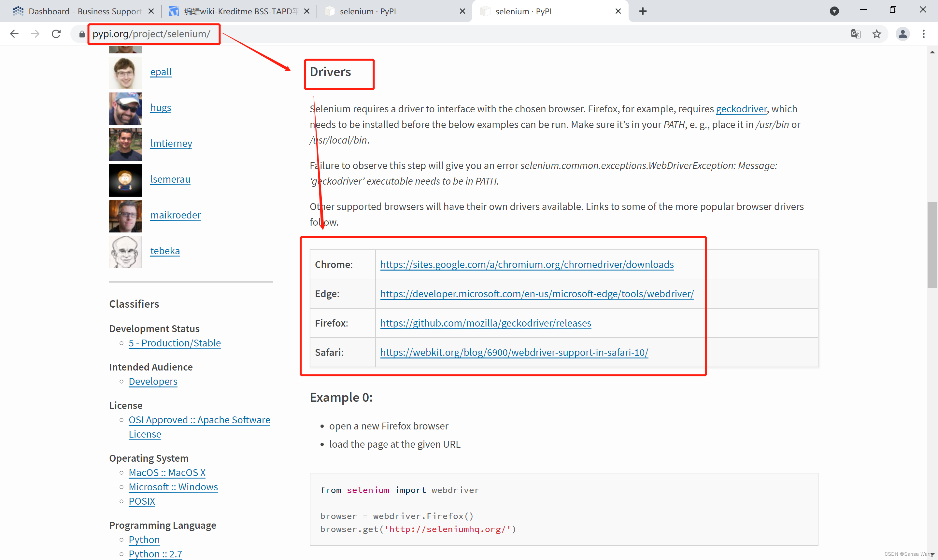The width and height of the screenshot is (938, 560).
Task: Click the Edge: table row label
Action: [327, 294]
